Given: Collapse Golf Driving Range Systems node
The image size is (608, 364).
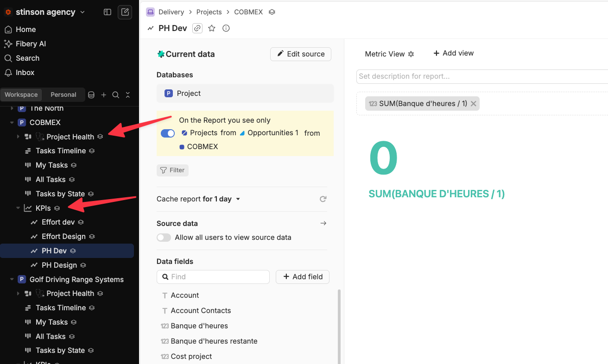Looking at the screenshot, I should point(12,280).
